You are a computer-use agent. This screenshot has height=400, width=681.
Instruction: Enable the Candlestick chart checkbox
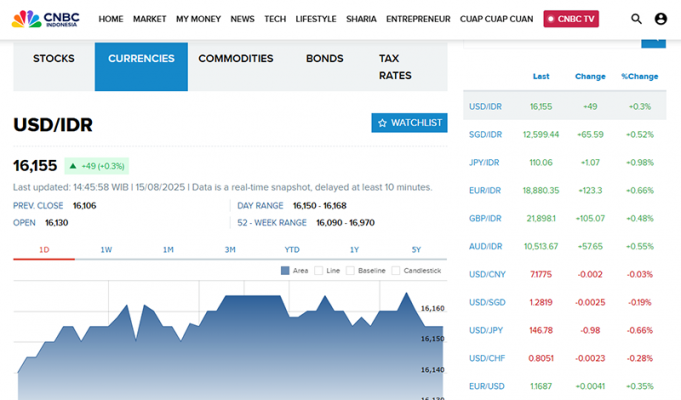click(396, 270)
